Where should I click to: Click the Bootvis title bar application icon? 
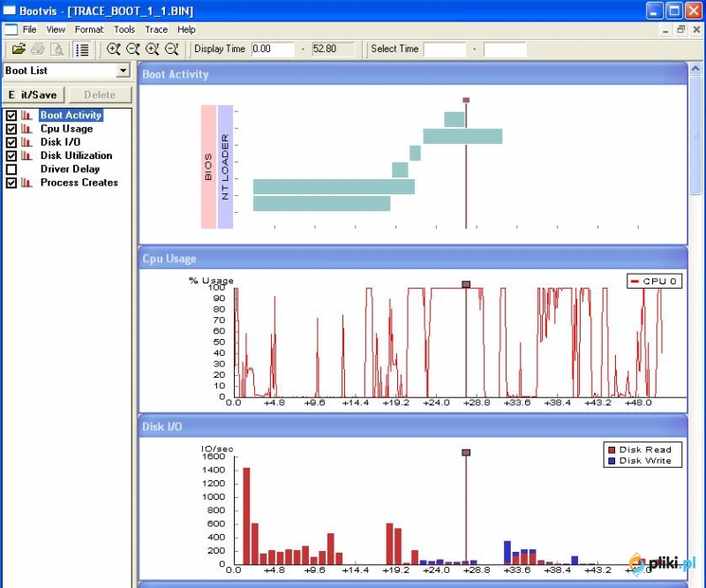(x=9, y=10)
